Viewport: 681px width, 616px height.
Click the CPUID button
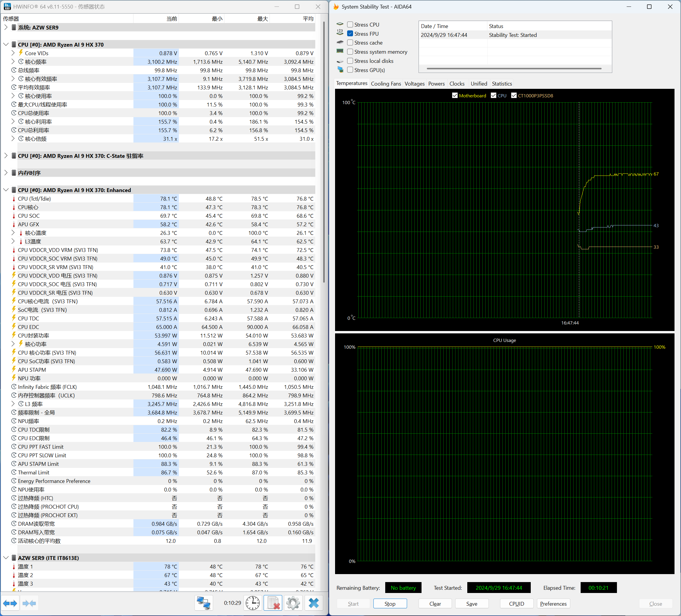pos(517,604)
